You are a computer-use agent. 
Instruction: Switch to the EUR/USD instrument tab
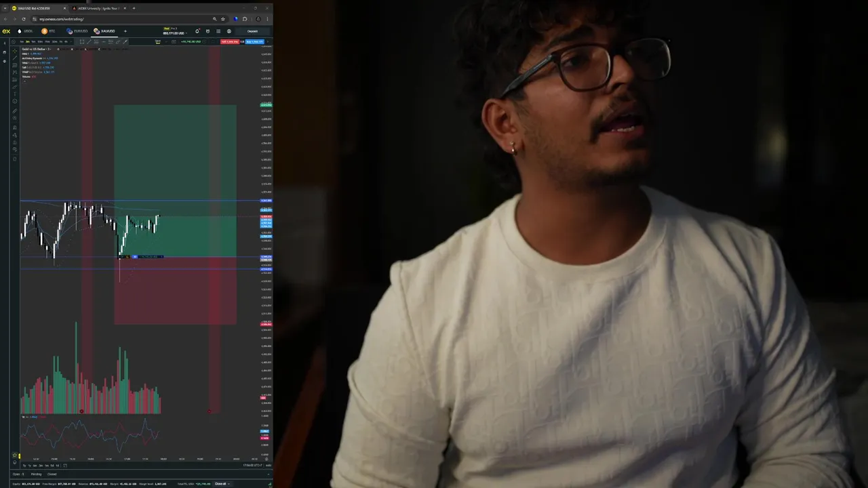pos(77,31)
